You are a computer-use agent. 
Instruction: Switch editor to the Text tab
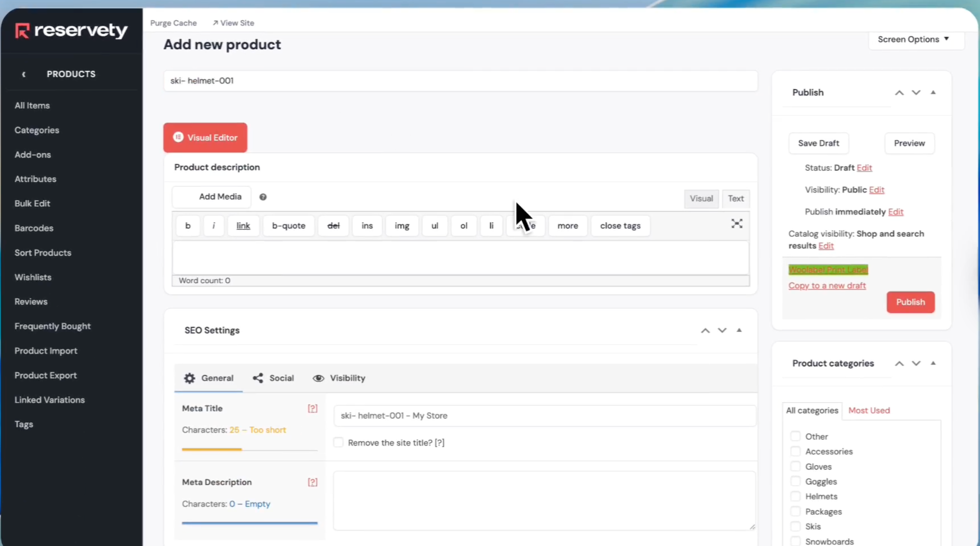click(735, 199)
